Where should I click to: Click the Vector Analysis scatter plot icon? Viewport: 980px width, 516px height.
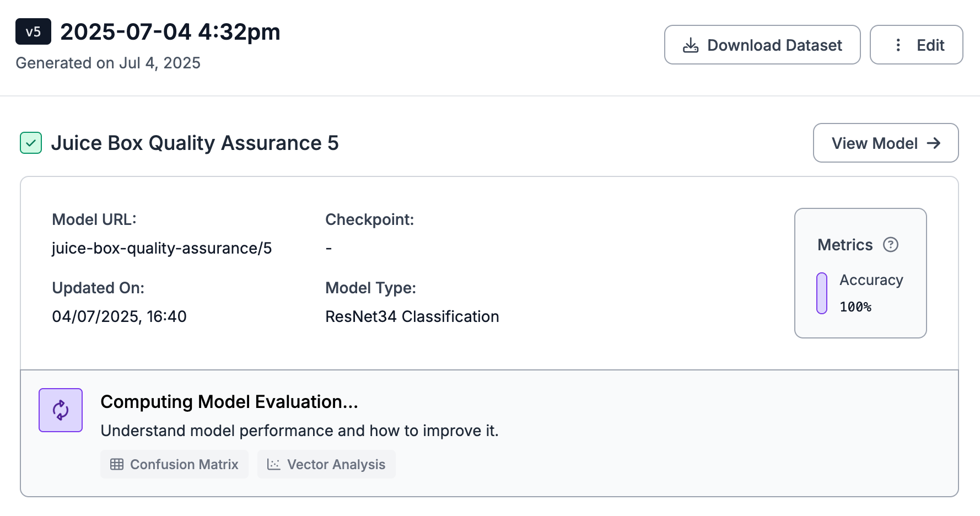(x=273, y=464)
